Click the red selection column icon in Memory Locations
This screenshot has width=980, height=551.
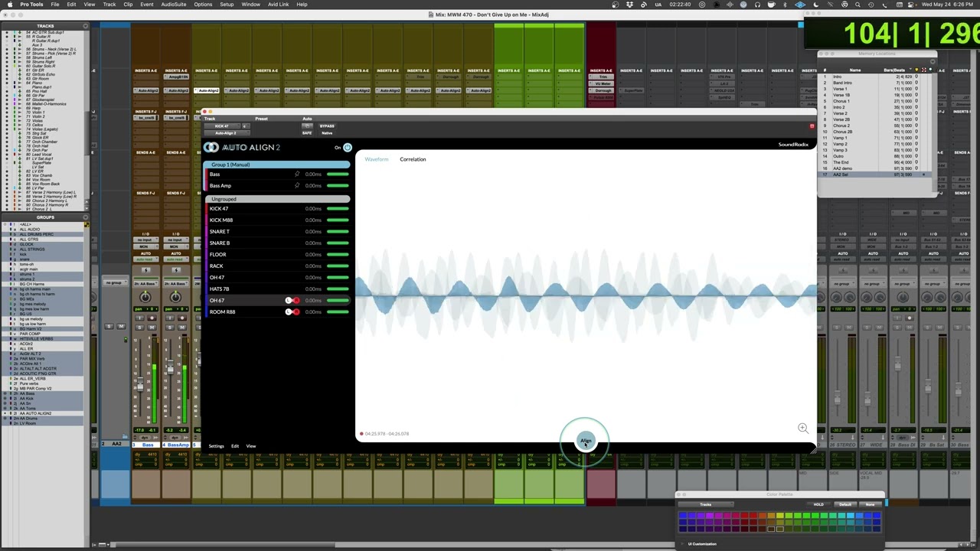click(x=924, y=70)
